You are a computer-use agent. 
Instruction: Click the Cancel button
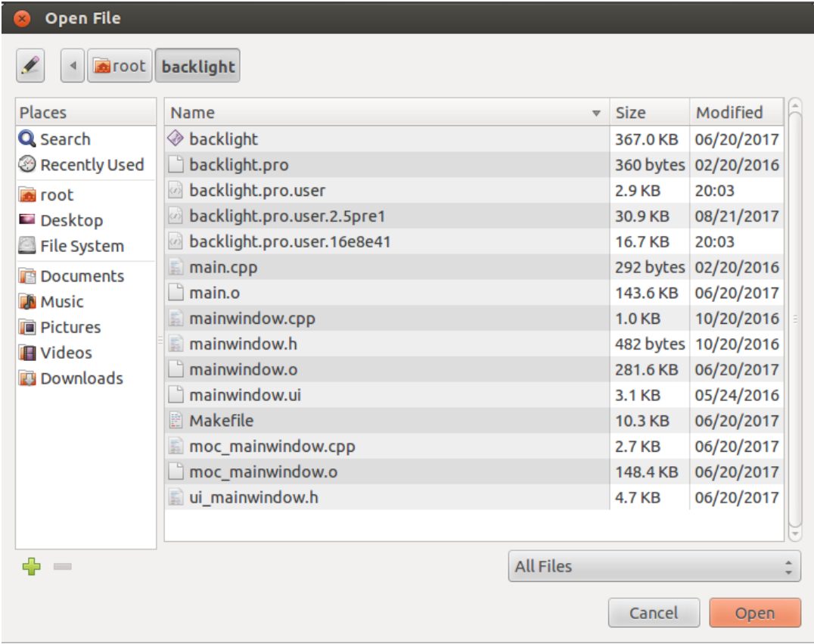pyautogui.click(x=654, y=613)
